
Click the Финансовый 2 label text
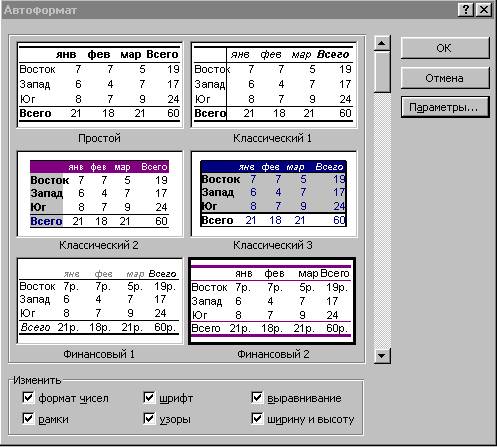273,354
